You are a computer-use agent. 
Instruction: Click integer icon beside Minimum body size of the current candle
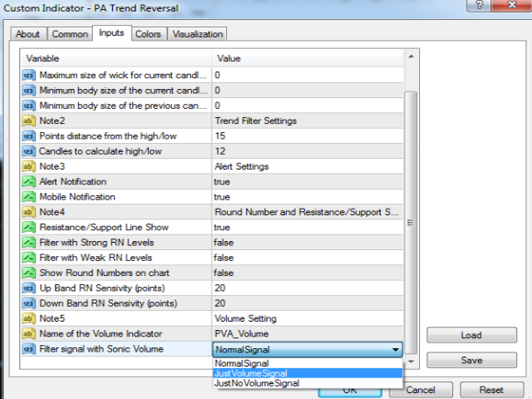(29, 91)
